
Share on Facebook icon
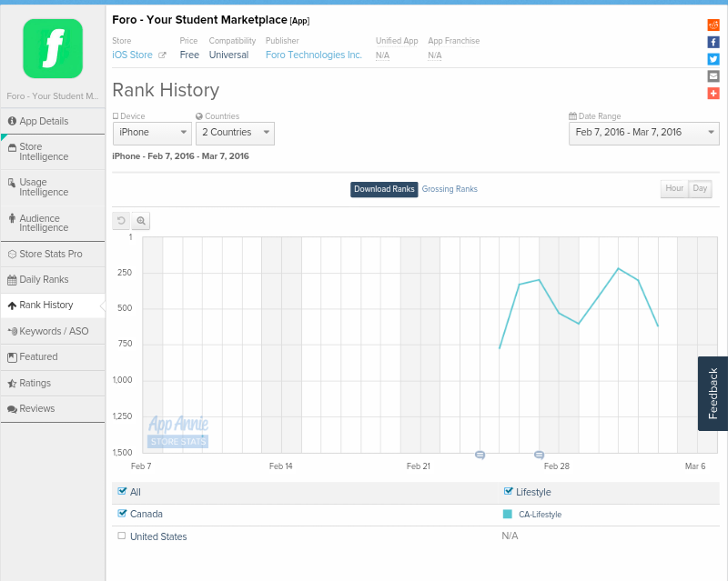pyautogui.click(x=713, y=42)
